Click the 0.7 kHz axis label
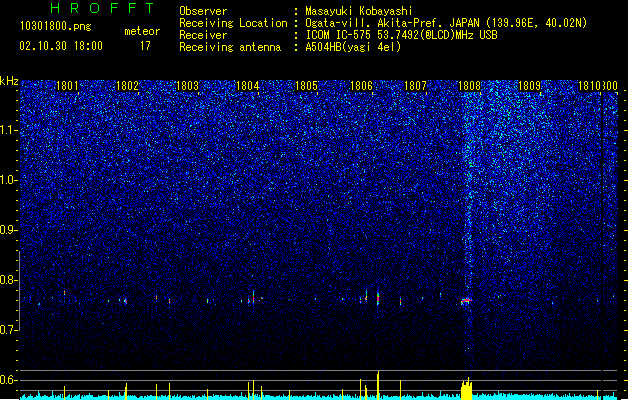The width and height of the screenshot is (629, 400). coord(9,330)
